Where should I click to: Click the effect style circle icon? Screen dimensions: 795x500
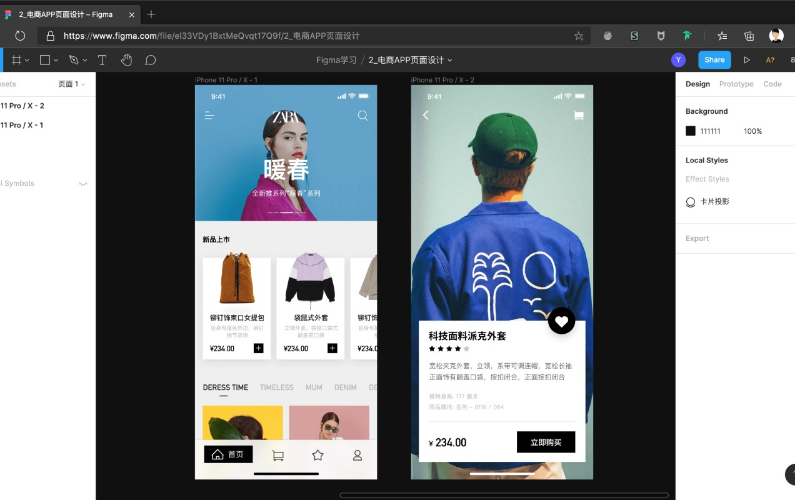tap(691, 202)
